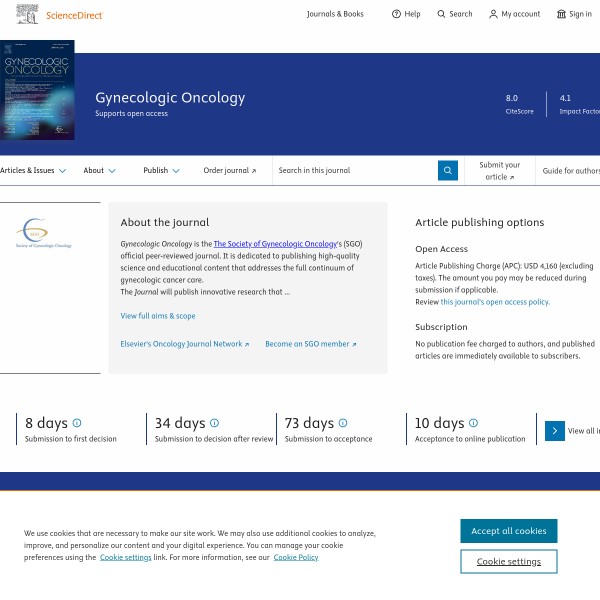Image resolution: width=600 pixels, height=600 pixels.
Task: Click View full aims & scope link
Action: (158, 316)
